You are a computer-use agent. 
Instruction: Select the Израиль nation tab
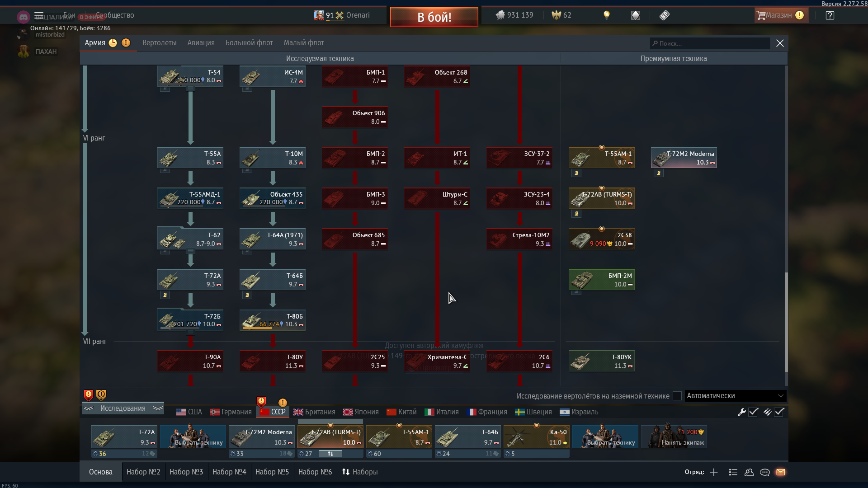pos(579,412)
